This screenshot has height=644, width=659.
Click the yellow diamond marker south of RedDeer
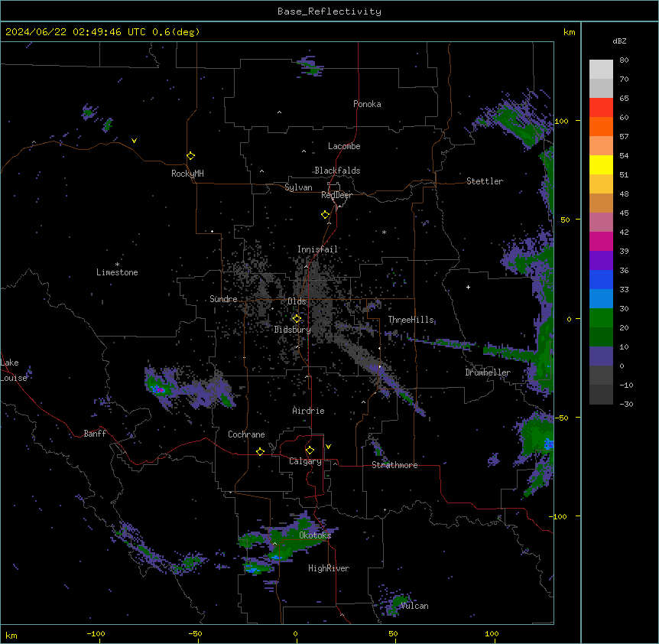(325, 215)
